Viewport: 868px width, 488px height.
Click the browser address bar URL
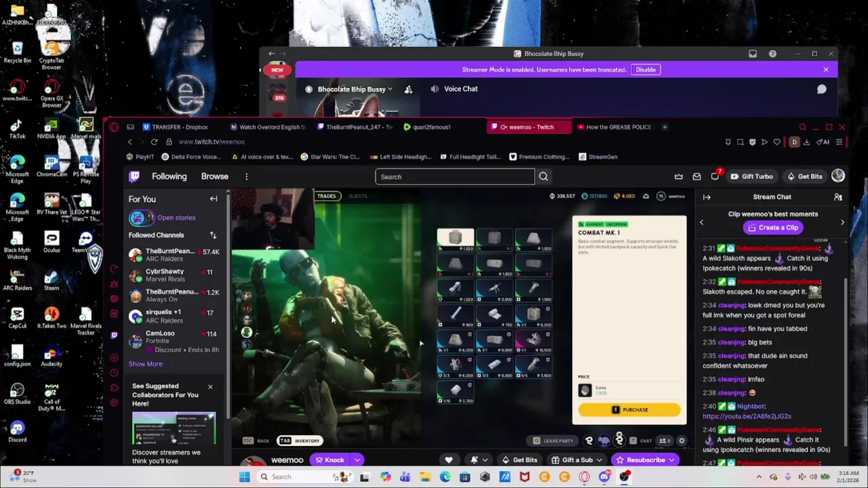pos(212,142)
